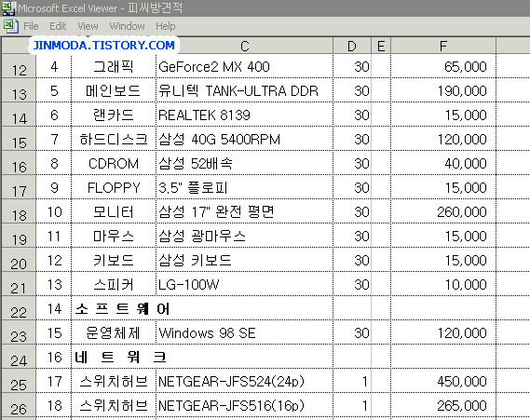Screen dimensions: 530x420
Task: Click cell NETGEAR-JFS524(24p)
Action: 244,381
